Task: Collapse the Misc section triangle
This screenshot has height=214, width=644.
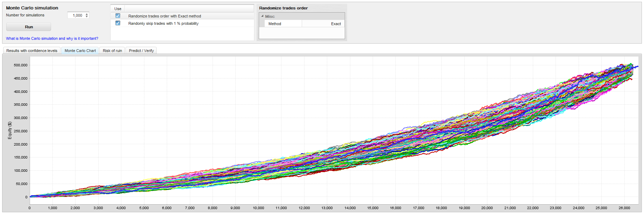Action: 262,16
